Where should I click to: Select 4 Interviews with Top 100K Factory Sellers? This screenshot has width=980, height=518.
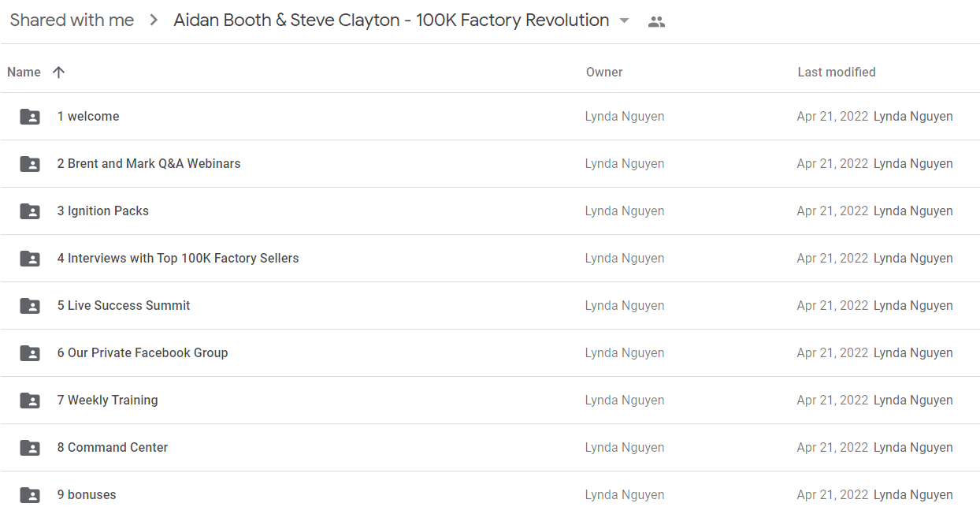(178, 258)
